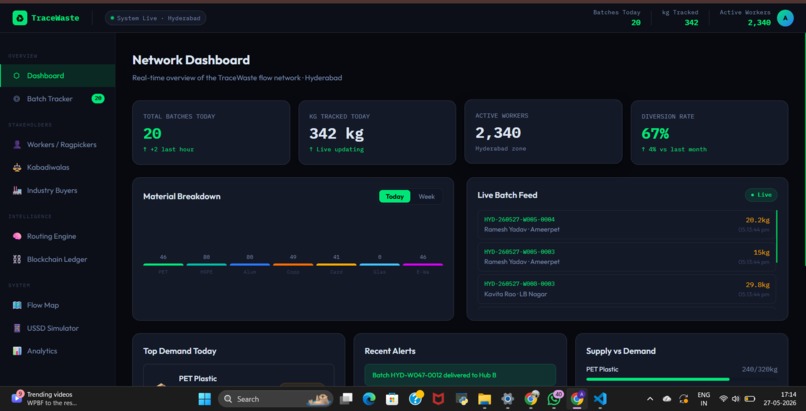Viewport: 806px width, 411px height.
Task: Click the Live Batch Feed green scrollbar
Action: click(777, 236)
